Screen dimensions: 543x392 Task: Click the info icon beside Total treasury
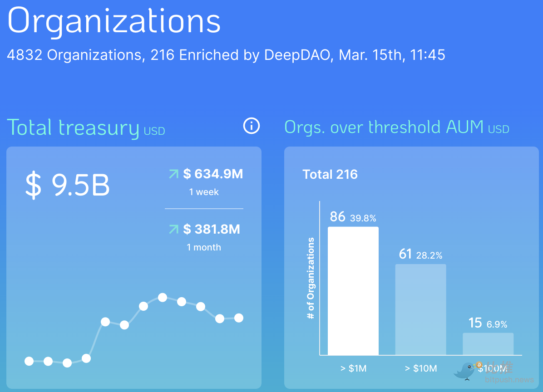252,126
